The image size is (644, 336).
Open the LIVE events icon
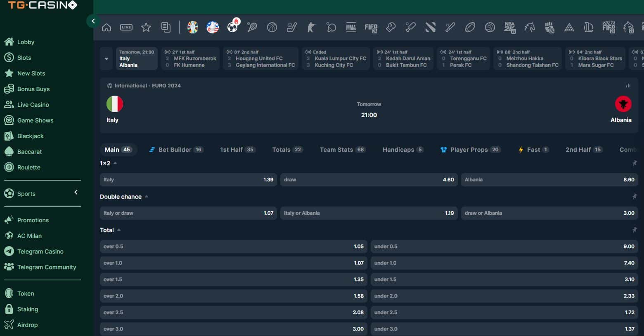pyautogui.click(x=126, y=28)
